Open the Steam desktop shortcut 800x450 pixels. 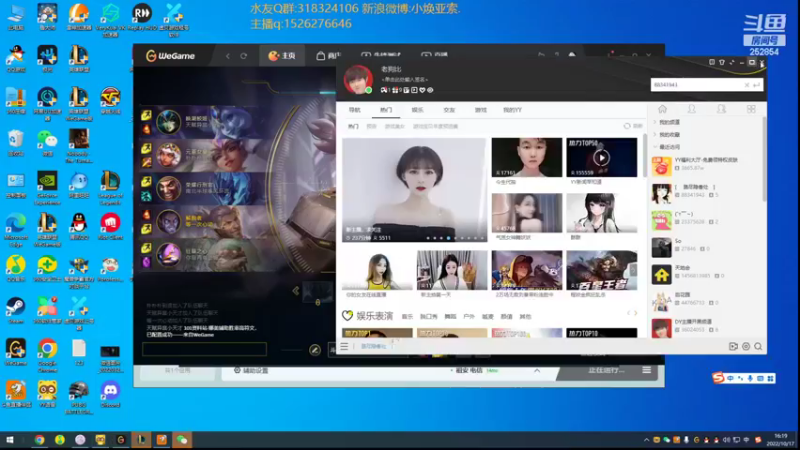(x=16, y=311)
